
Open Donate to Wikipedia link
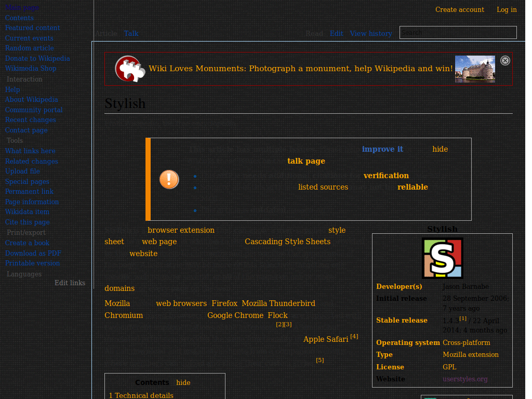tap(37, 58)
